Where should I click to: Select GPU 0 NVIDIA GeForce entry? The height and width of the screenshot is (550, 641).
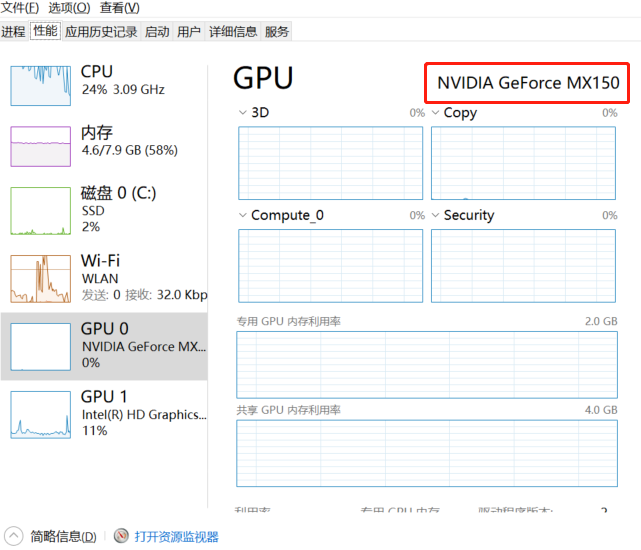point(104,346)
